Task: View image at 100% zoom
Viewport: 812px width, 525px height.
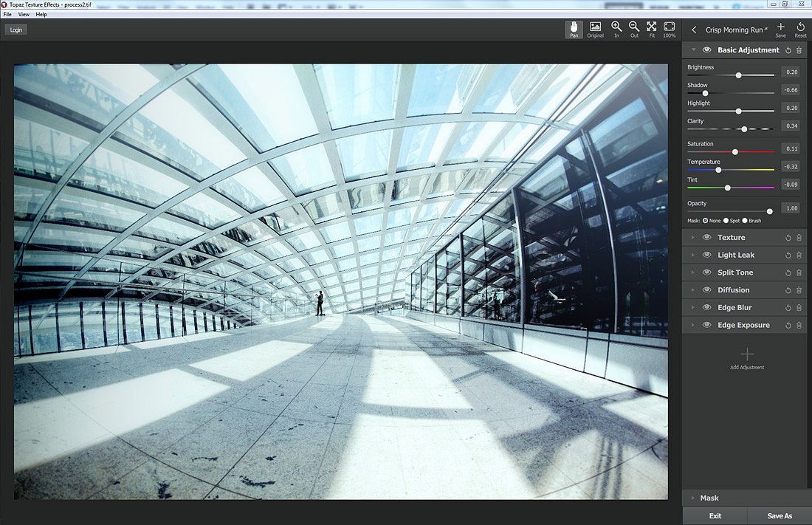Action: (x=669, y=30)
